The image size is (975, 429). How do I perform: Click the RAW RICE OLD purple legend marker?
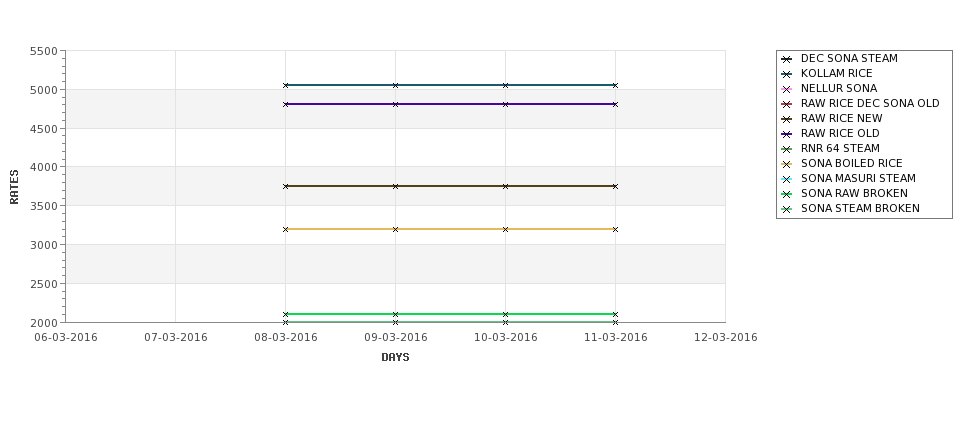tap(787, 134)
